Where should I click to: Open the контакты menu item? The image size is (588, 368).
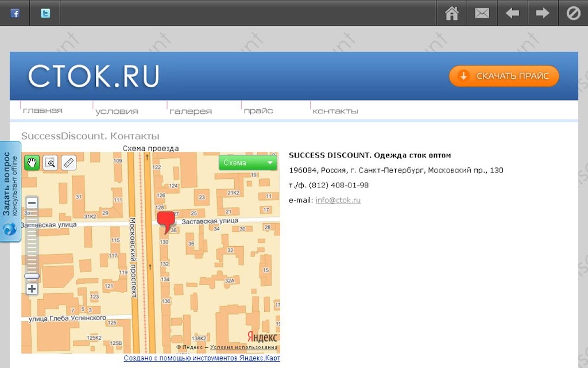click(335, 111)
